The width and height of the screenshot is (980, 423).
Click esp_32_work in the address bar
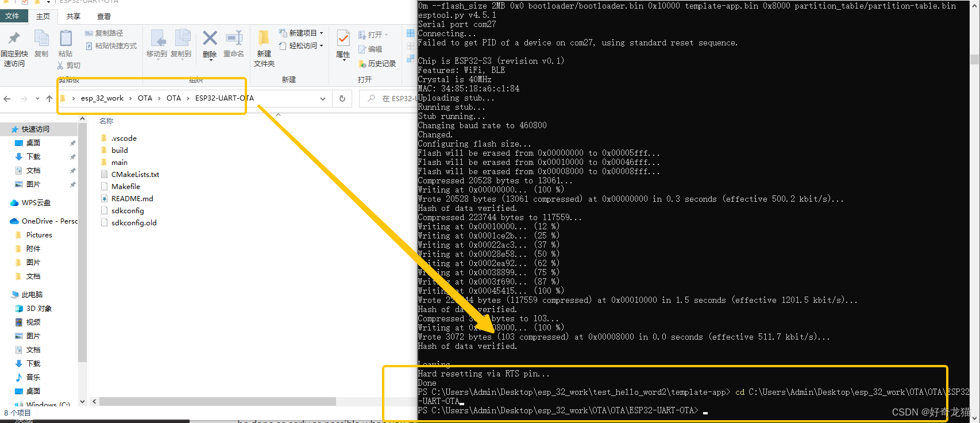click(x=102, y=98)
